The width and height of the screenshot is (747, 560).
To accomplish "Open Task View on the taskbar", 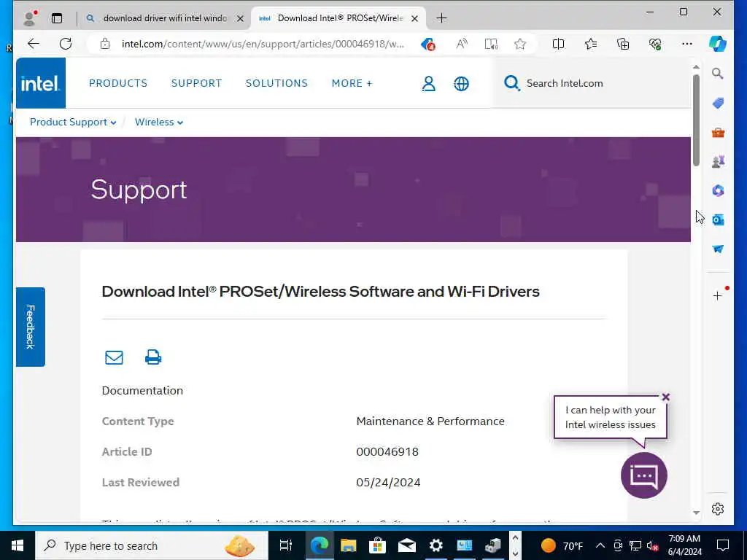I will click(x=285, y=545).
